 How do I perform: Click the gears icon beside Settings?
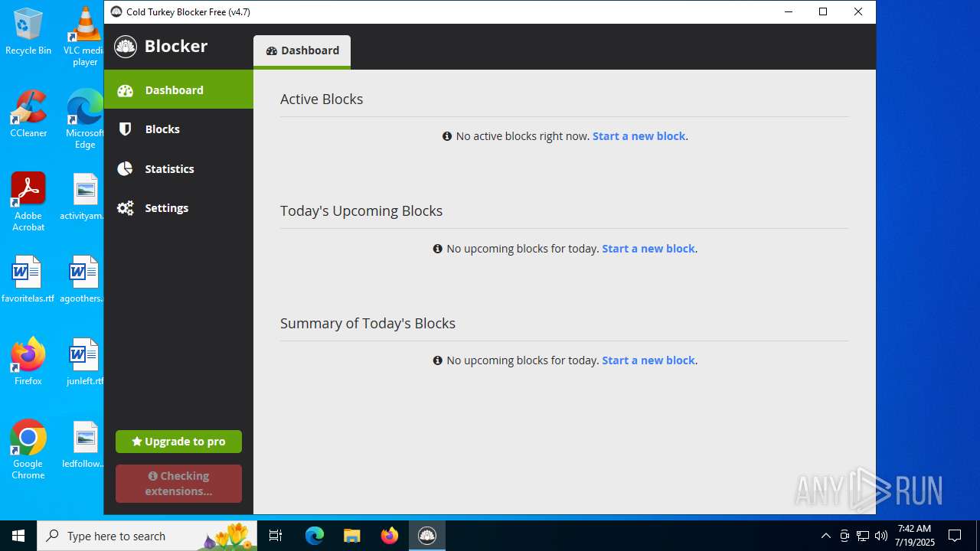pos(126,208)
